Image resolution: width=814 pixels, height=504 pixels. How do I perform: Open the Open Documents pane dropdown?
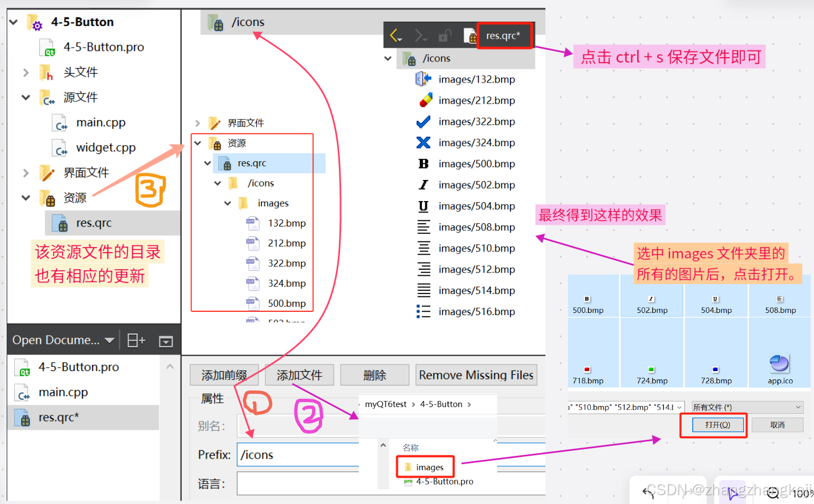(x=110, y=340)
